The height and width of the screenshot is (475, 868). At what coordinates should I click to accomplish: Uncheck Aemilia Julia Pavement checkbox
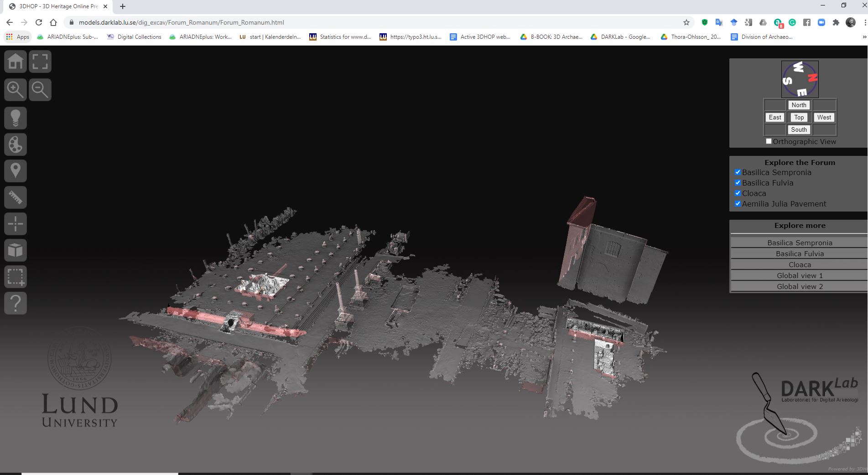point(738,204)
